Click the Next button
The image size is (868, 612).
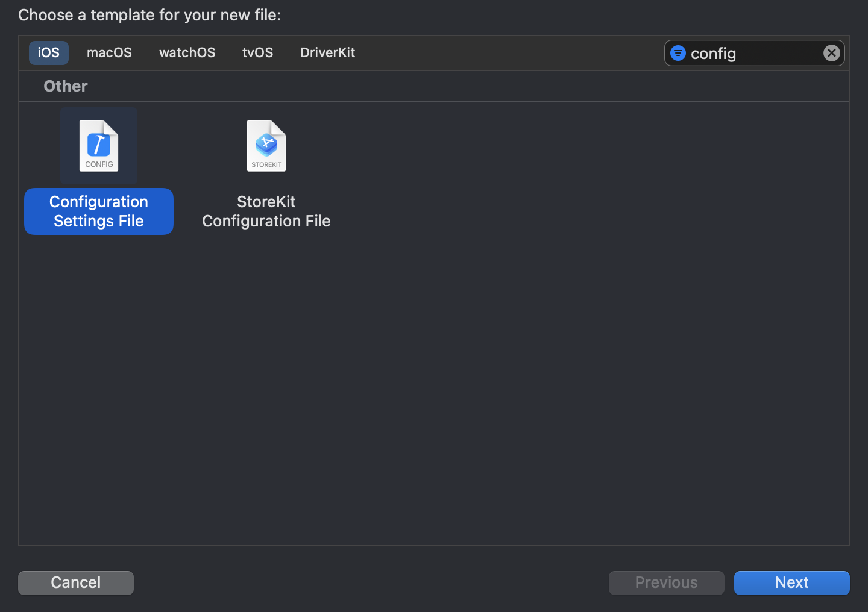(791, 582)
